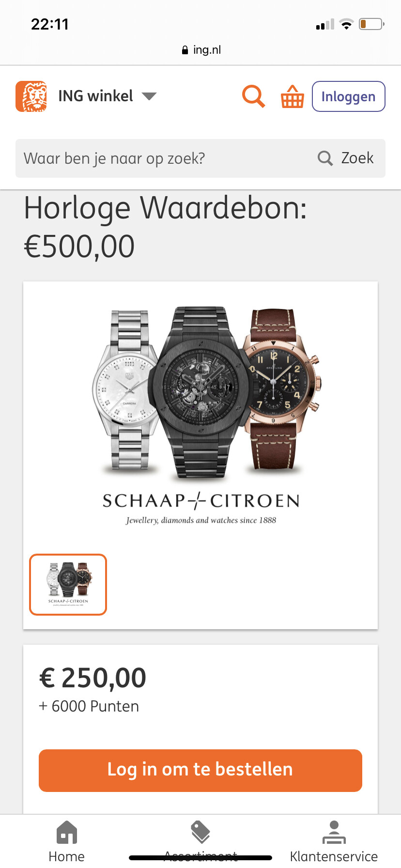401x868 pixels.
Task: Click the ING winkel menu label
Action: [x=95, y=96]
